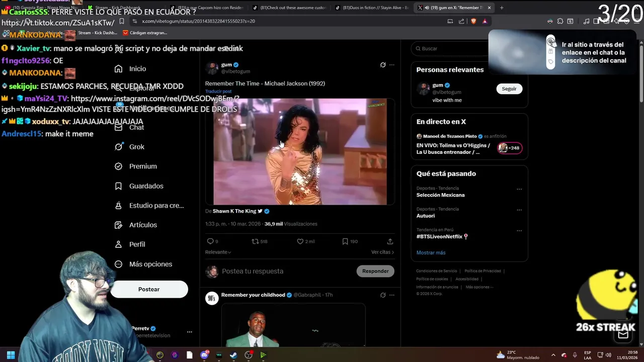Screen dimensions: 644x362
Task: Open Estudio para creadores in sidebar
Action: pos(149,206)
